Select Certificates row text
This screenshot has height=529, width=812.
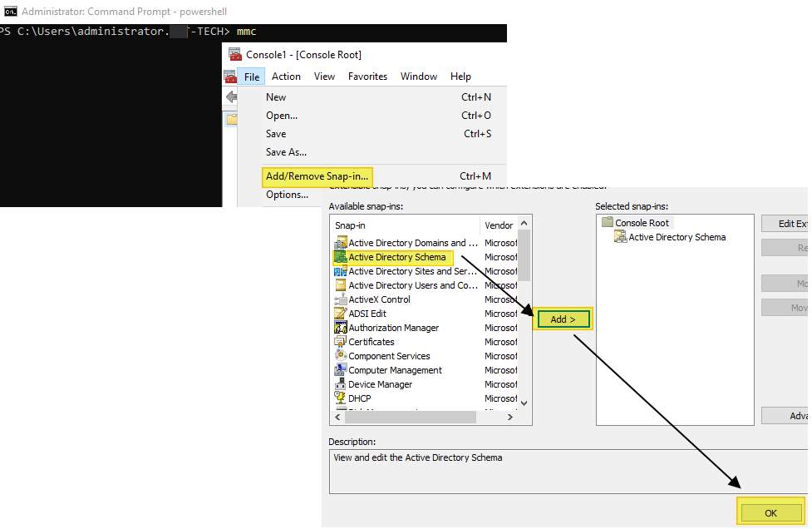click(x=372, y=342)
